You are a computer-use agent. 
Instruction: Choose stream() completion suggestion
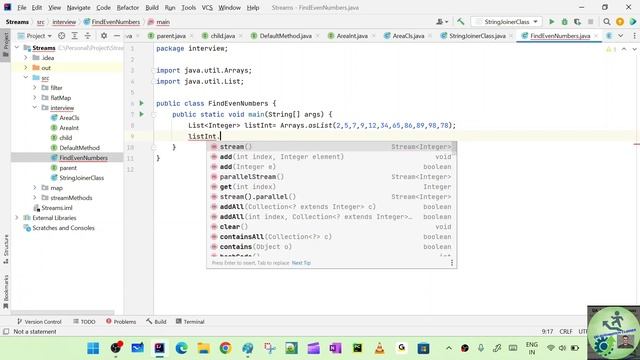pos(331,147)
